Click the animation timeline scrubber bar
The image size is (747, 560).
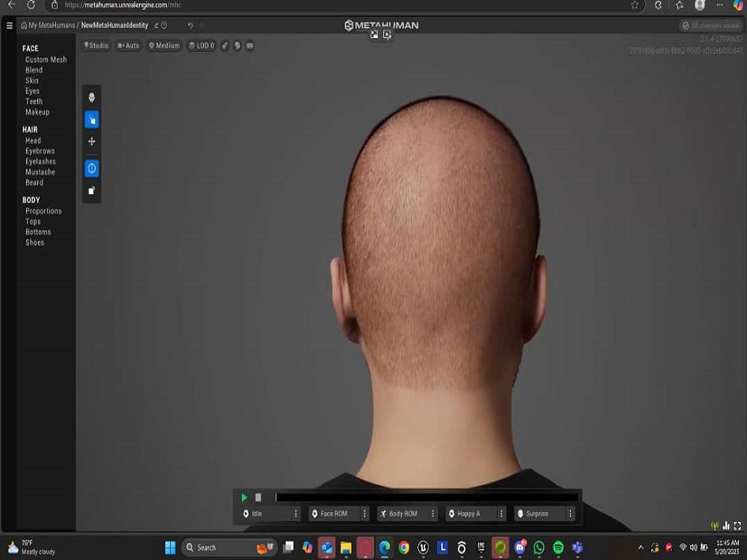427,497
